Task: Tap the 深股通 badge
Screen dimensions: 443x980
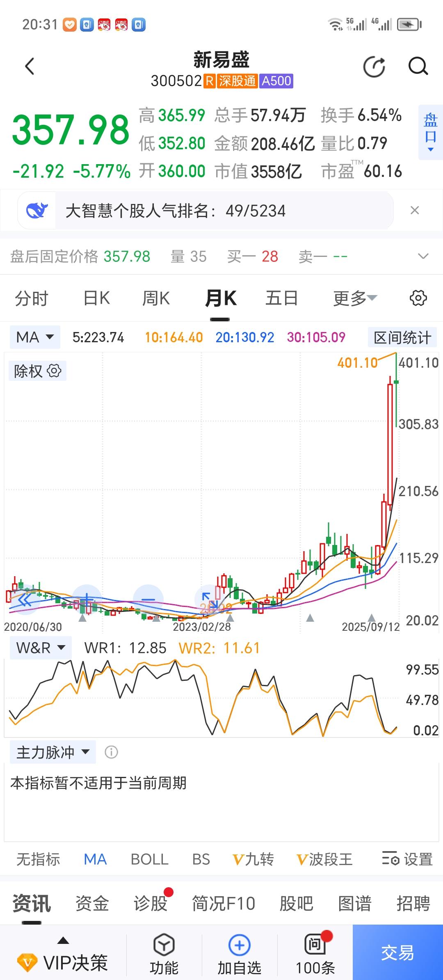Action: (237, 81)
